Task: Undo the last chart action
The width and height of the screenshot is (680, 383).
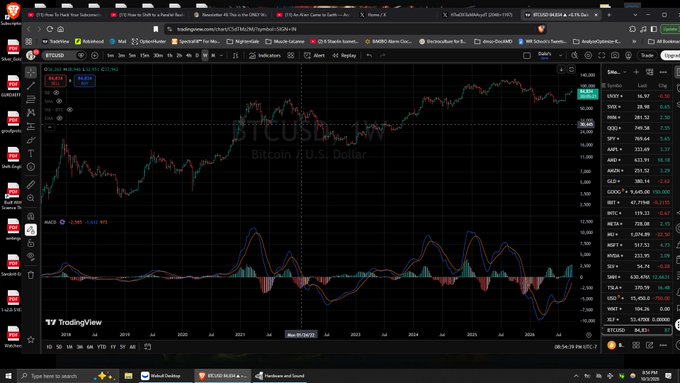Action: point(369,56)
